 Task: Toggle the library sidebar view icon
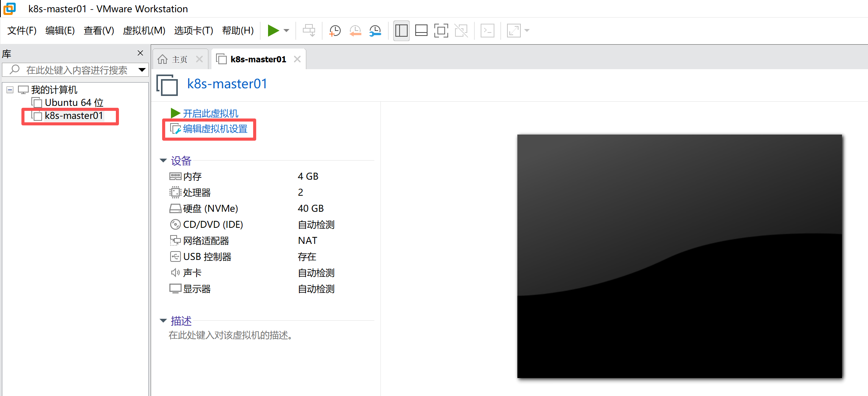click(x=401, y=31)
